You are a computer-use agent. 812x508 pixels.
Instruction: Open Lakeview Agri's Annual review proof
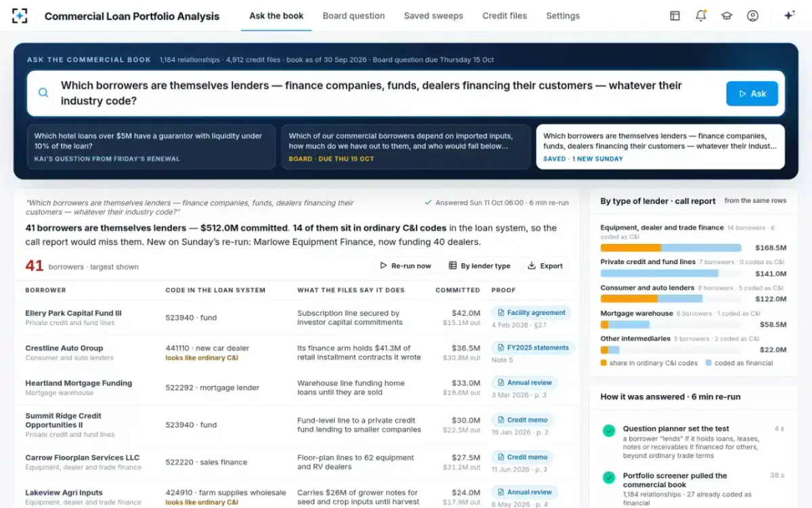524,492
